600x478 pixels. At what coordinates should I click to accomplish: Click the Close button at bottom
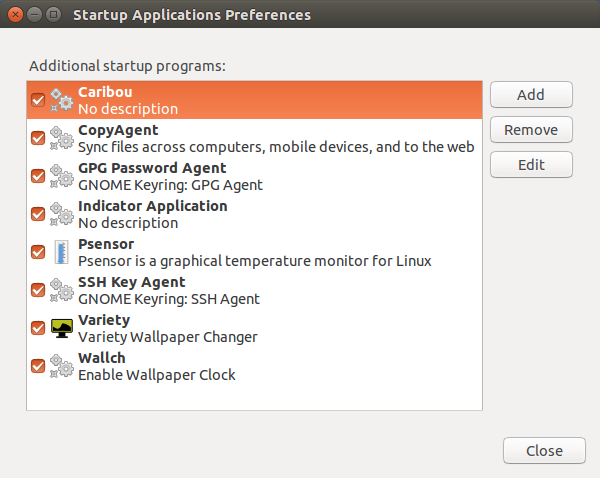click(x=544, y=451)
